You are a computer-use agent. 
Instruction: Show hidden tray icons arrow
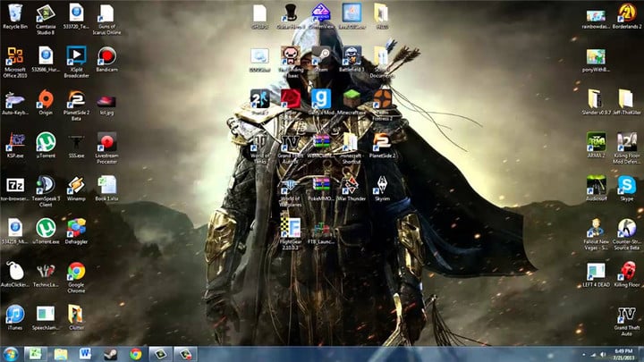coord(583,355)
